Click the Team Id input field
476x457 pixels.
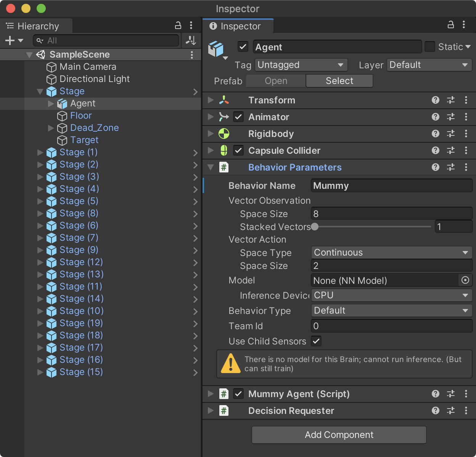392,326
